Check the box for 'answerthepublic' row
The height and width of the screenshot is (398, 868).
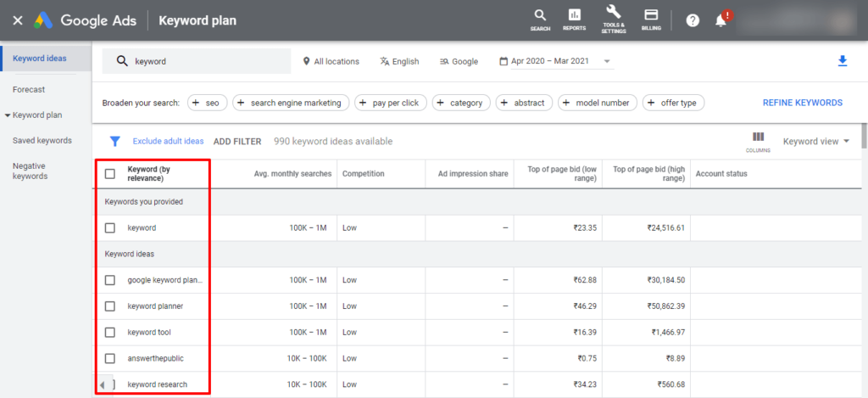pos(110,358)
